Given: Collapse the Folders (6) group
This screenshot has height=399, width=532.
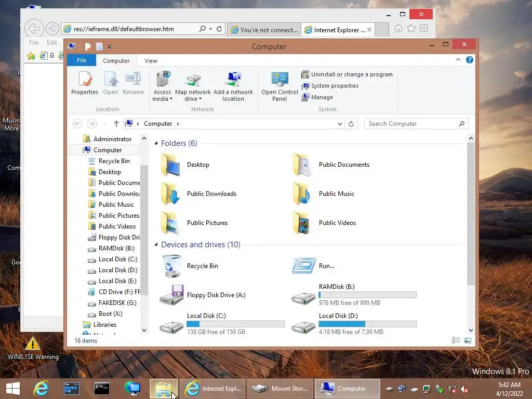Looking at the screenshot, I should tap(156, 143).
